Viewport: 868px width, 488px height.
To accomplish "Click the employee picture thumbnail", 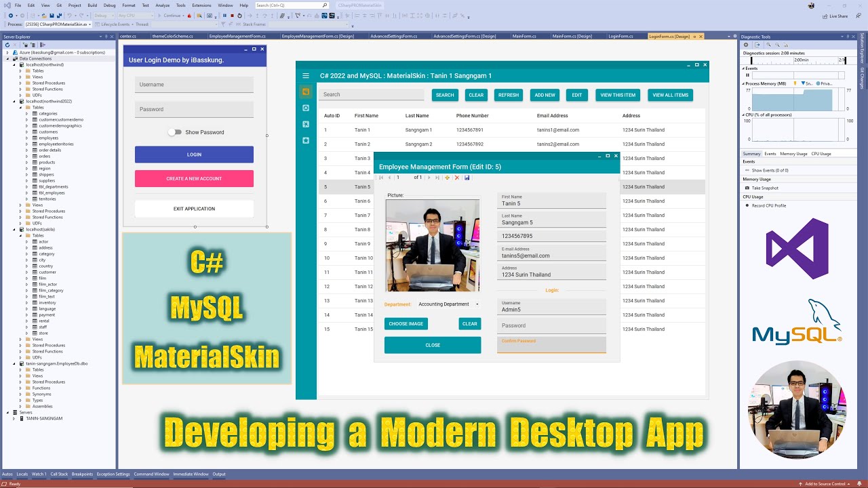I will [433, 245].
